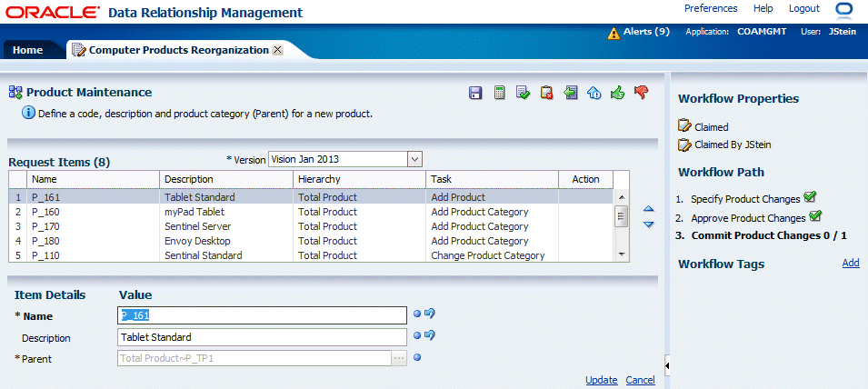868x389 pixels.
Task: Click Add link for Workflow Tags
Action: [x=850, y=263]
